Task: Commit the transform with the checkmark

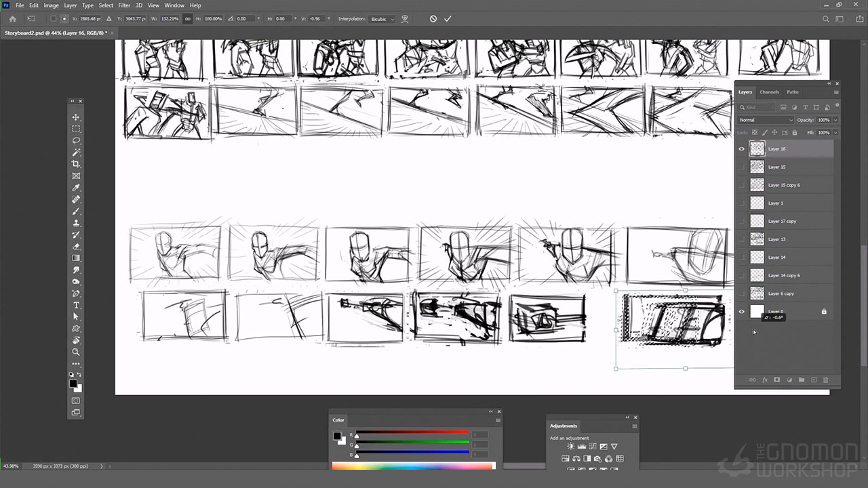Action: 448,19
